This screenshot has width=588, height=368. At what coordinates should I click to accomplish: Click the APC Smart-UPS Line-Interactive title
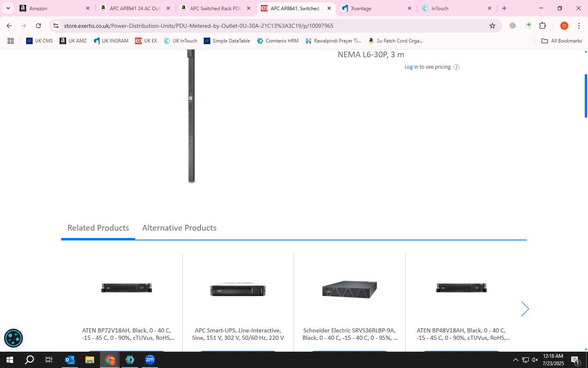[x=238, y=334]
